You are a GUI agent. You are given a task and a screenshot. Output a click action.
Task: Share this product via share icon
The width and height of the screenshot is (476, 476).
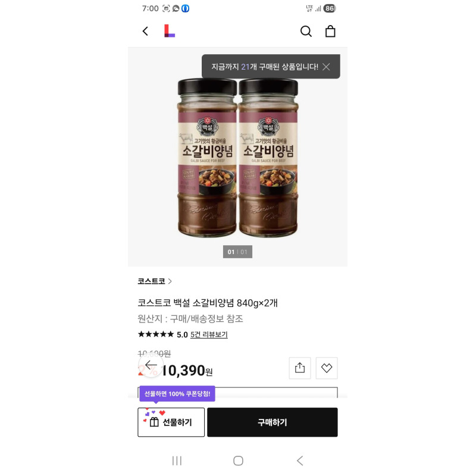click(300, 368)
